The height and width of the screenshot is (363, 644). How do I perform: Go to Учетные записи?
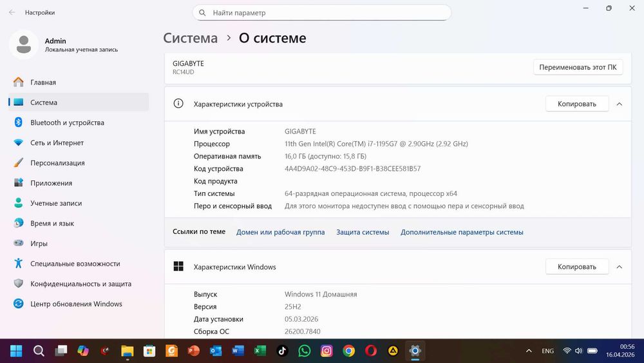(x=78, y=203)
